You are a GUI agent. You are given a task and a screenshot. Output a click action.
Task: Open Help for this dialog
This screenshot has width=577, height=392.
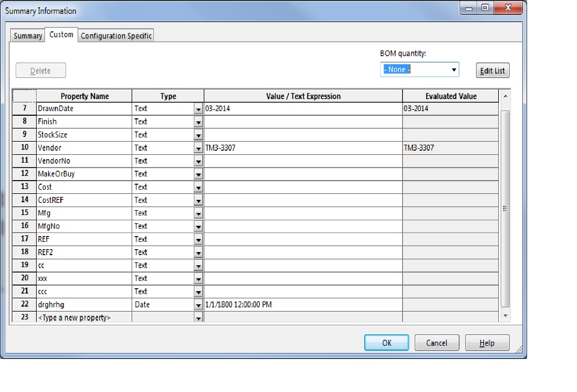[x=487, y=343]
